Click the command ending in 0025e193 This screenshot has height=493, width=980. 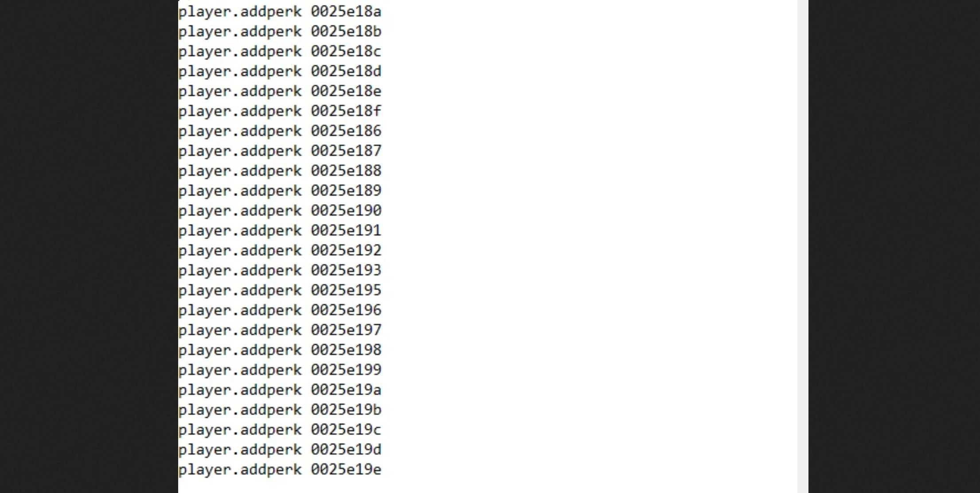(x=280, y=271)
